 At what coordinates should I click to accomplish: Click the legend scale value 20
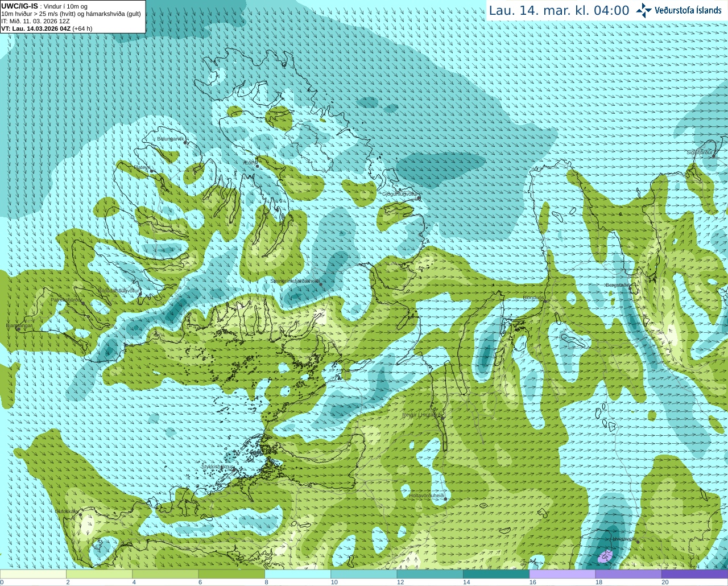coord(665,582)
